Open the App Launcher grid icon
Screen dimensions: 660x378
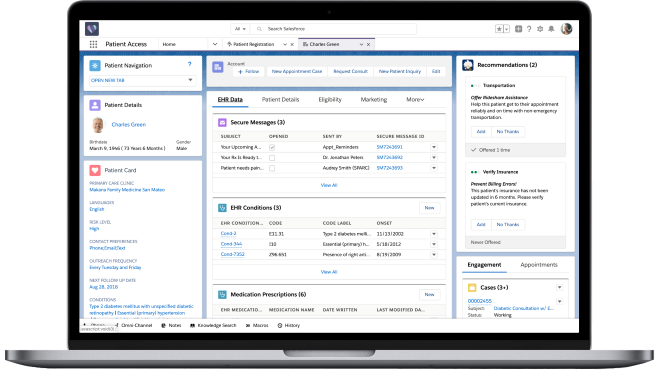click(x=93, y=44)
